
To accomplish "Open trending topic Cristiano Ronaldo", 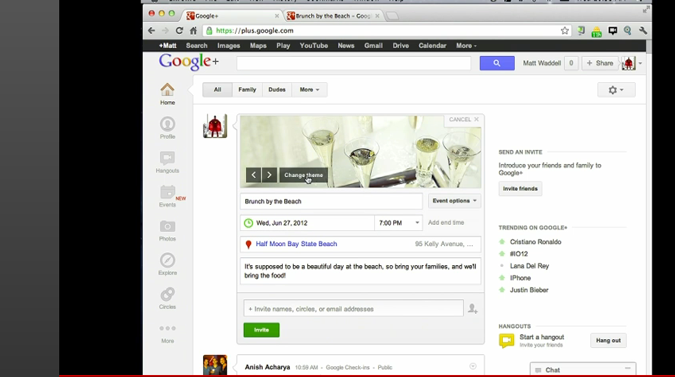I will click(x=536, y=242).
